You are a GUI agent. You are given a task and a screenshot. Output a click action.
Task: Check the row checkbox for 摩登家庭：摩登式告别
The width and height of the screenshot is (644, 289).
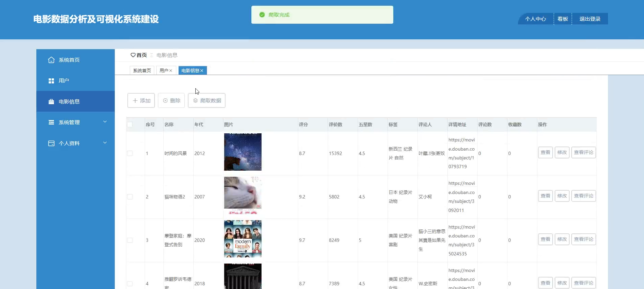[x=130, y=240]
